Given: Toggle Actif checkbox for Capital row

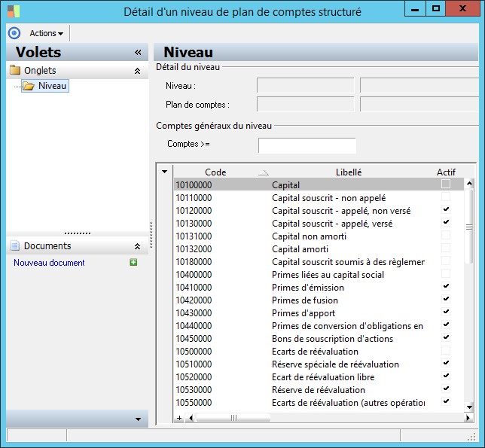Looking at the screenshot, I should [x=446, y=184].
